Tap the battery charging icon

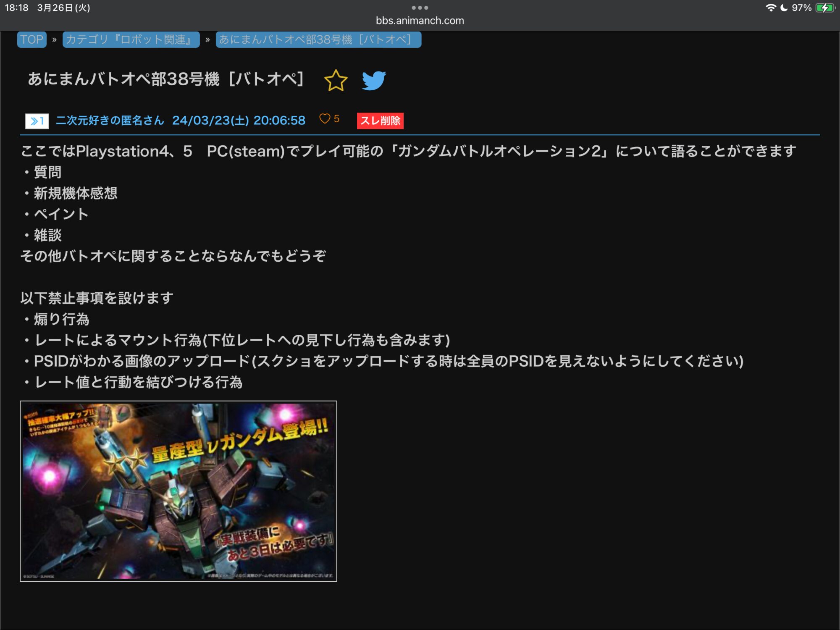(825, 8)
